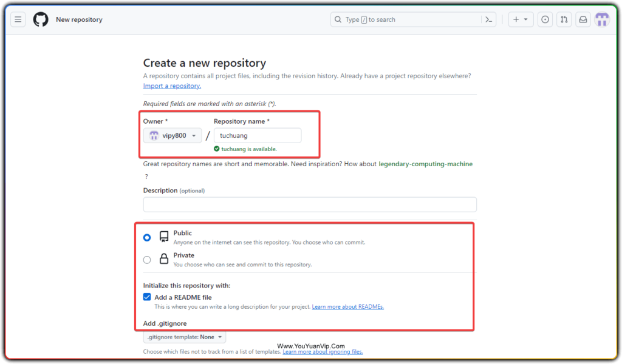Viewport: 622px width, 364px height.
Task: Select the legendary-computing-machine name suggestion
Action: [x=425, y=163]
